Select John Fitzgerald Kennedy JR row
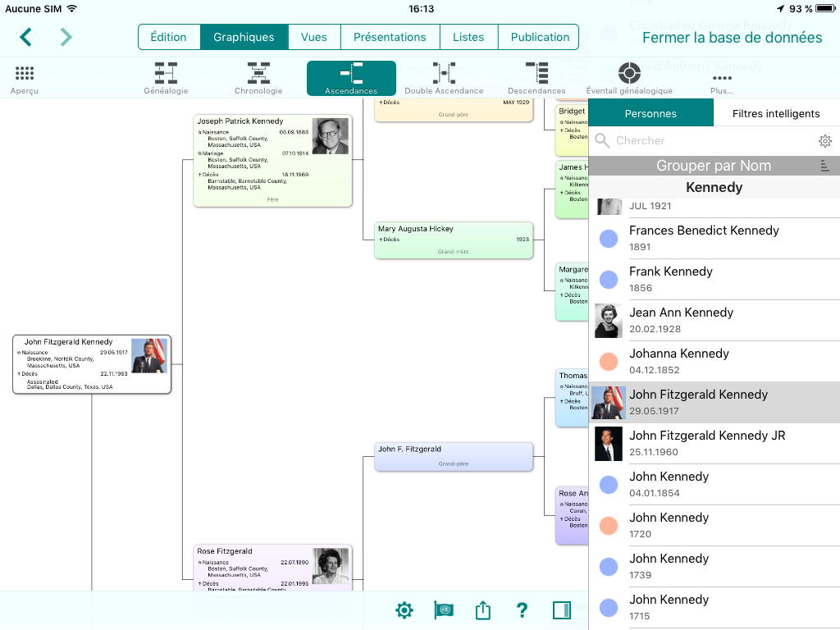The image size is (840, 630). [714, 444]
